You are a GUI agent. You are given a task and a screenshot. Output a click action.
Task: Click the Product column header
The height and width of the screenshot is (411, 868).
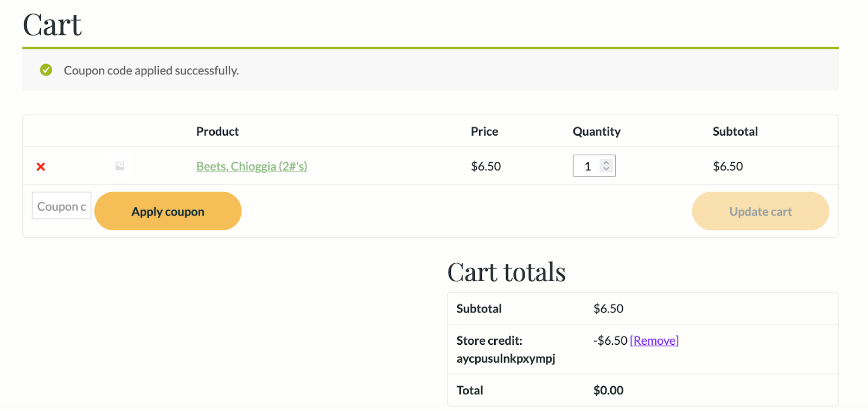218,131
